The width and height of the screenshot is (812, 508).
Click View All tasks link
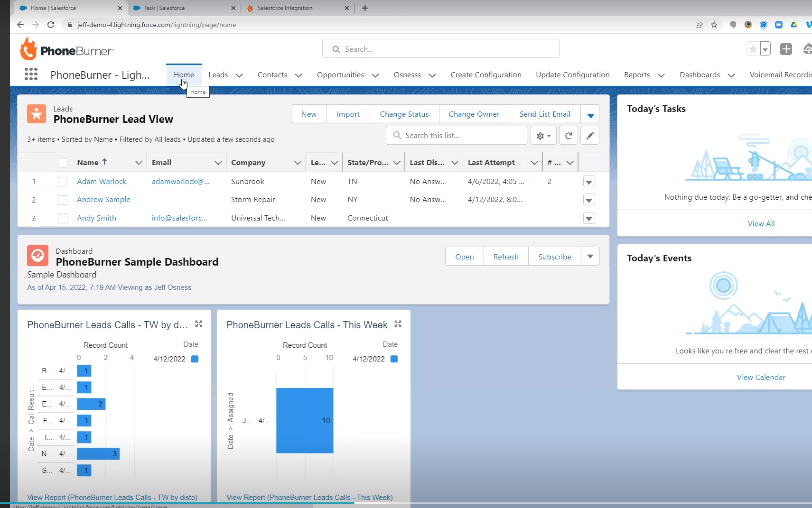click(x=761, y=224)
